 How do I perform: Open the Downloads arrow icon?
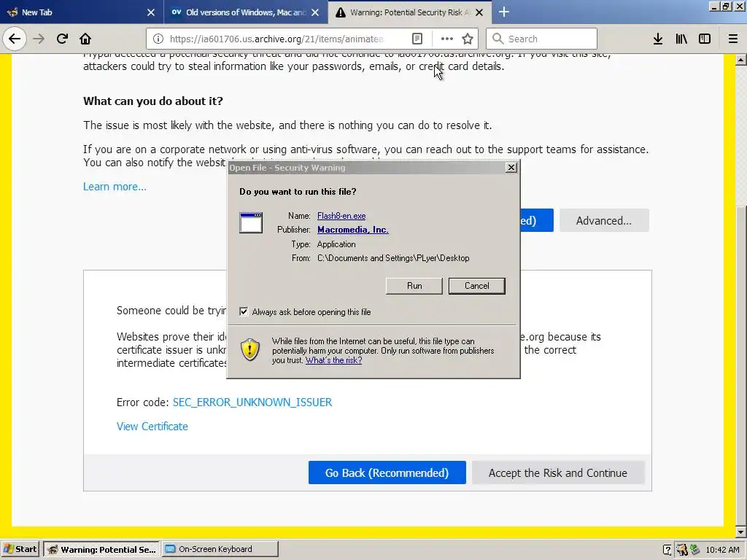[x=658, y=39]
